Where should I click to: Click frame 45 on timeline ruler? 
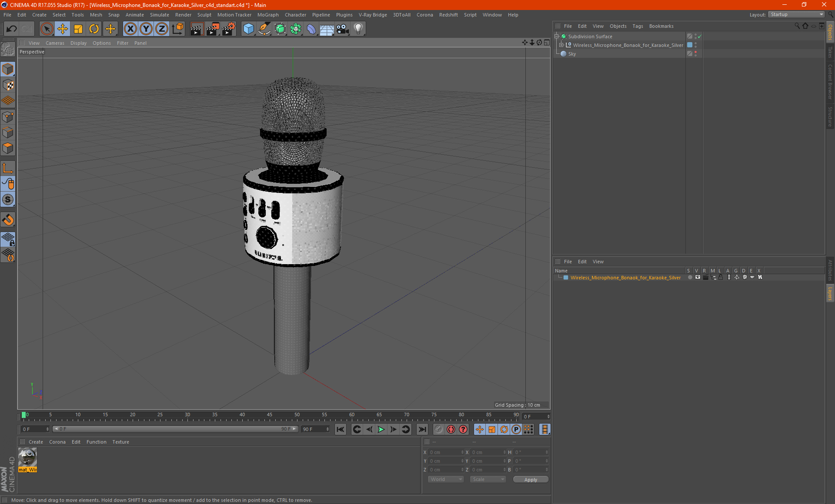tap(270, 416)
